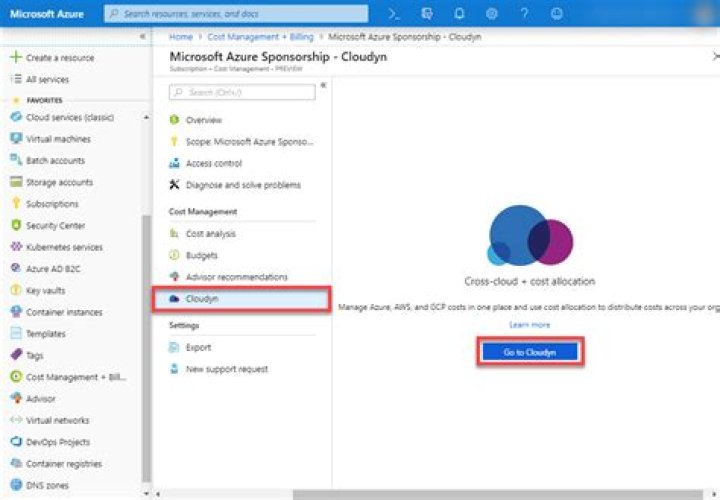Focus the top search resources field
Image resolution: width=720 pixels, height=500 pixels.
click(236, 14)
